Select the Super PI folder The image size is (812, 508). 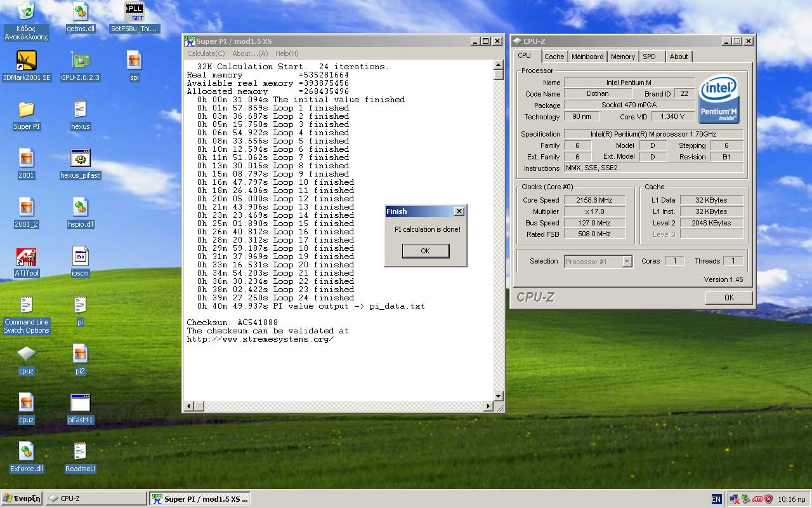[26, 115]
